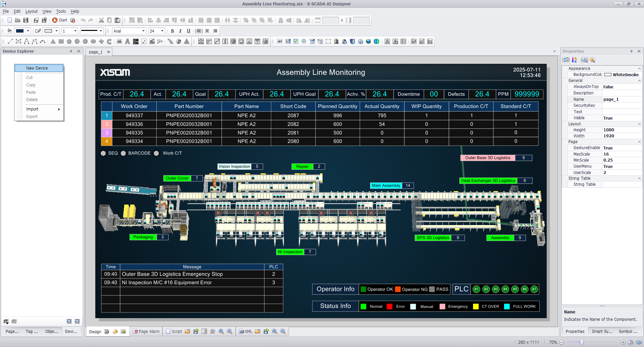Image resolution: width=644 pixels, height=347 pixels.
Task: Select the Triangle shape tool
Action: (x=53, y=41)
